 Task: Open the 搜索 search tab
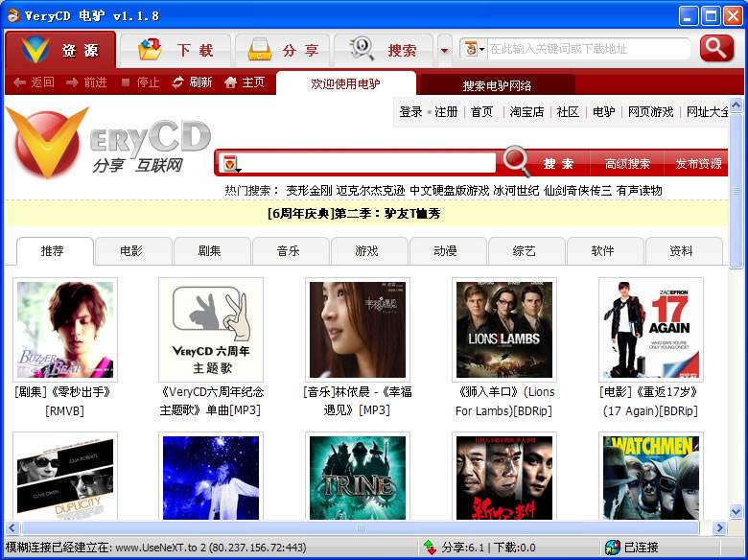386,50
